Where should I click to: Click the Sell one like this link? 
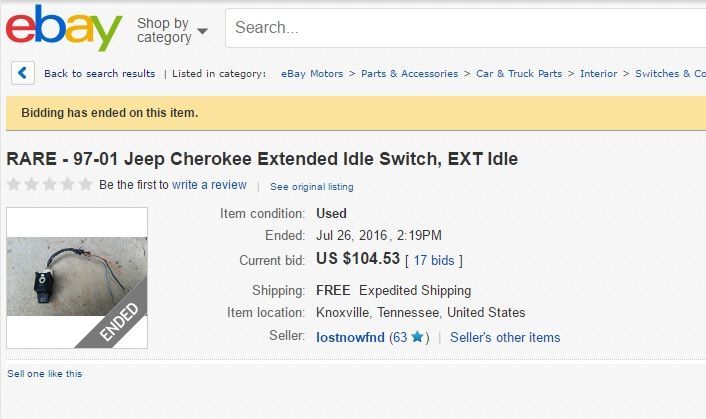(x=45, y=374)
